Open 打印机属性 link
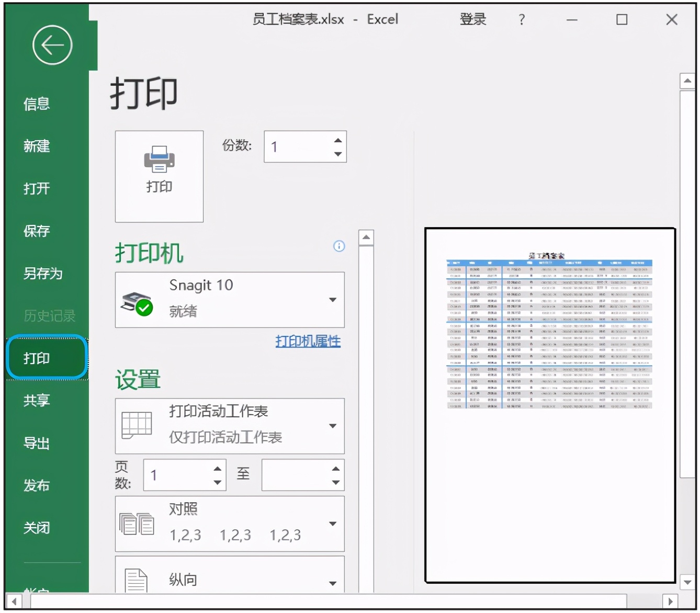 point(308,340)
